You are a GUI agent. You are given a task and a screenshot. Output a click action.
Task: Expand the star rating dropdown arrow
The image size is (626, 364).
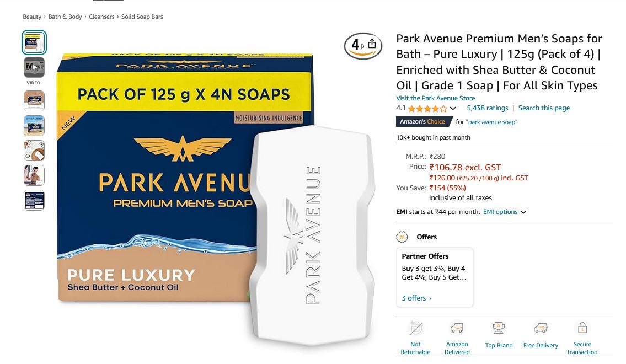click(453, 108)
